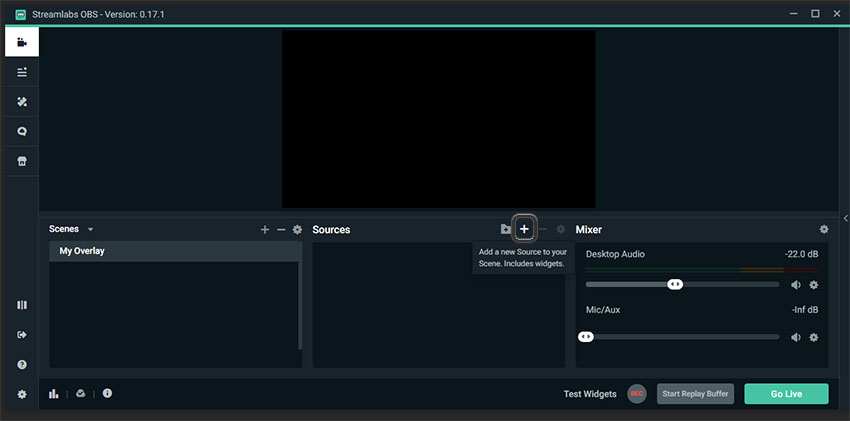Open the Chatbot sidebar icon
Screen dimensions: 850x421
(22, 132)
